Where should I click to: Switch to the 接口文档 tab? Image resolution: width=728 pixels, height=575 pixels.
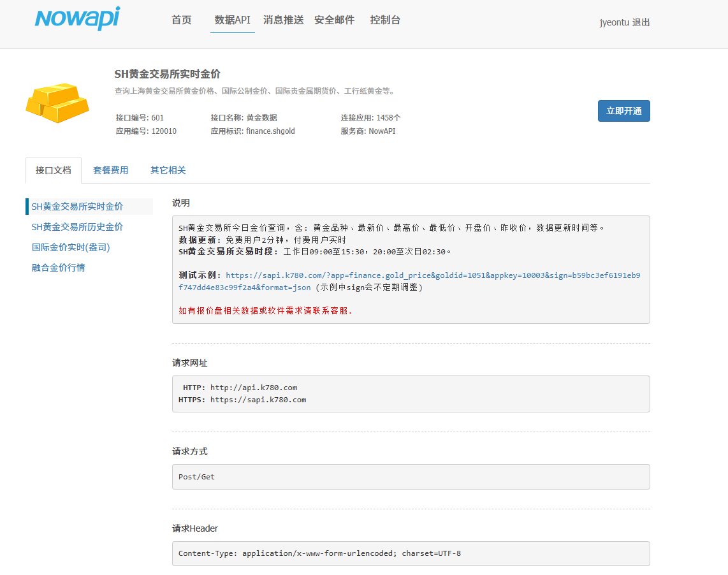[x=53, y=170]
